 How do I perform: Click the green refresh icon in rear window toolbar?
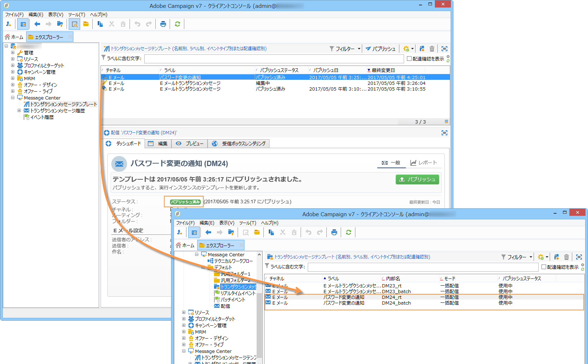click(178, 24)
